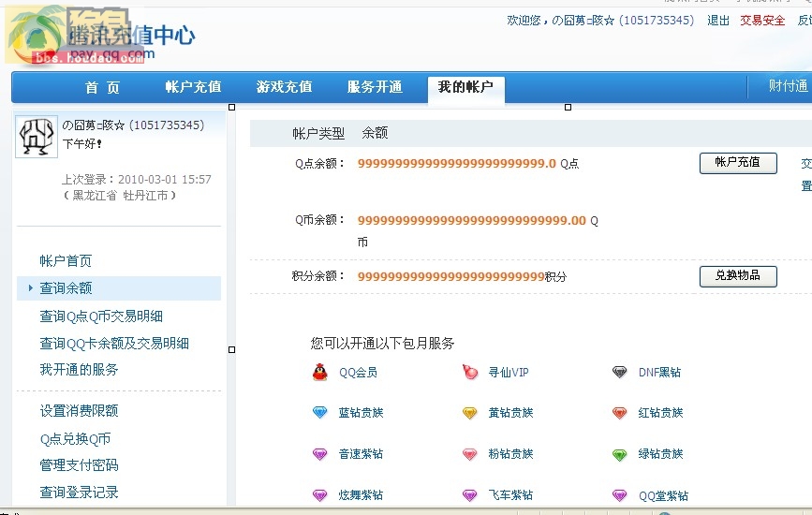Click the 积分余额 amount value
The height and width of the screenshot is (515, 812).
tap(450, 276)
